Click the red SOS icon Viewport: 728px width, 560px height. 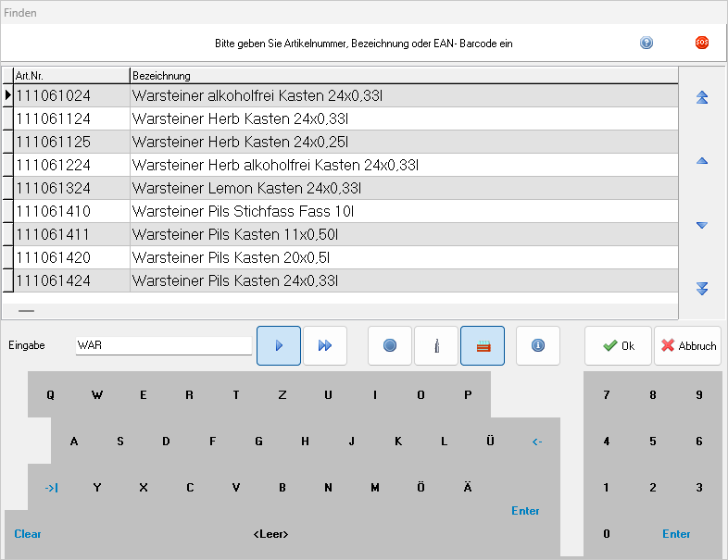point(702,43)
